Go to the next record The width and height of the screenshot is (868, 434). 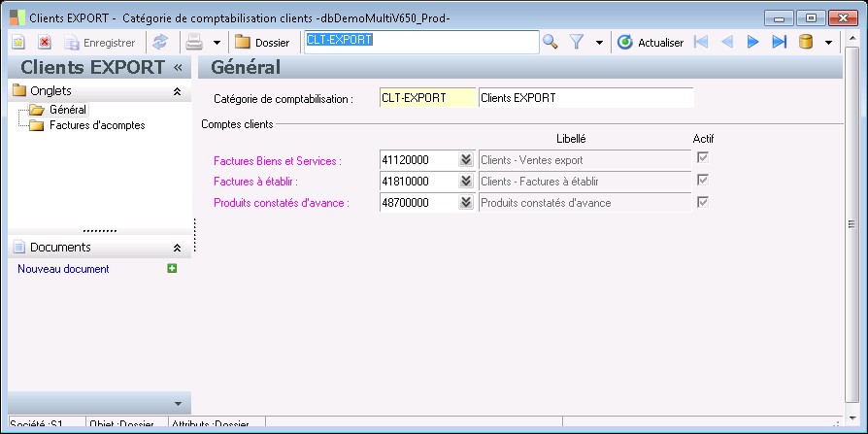[x=752, y=42]
